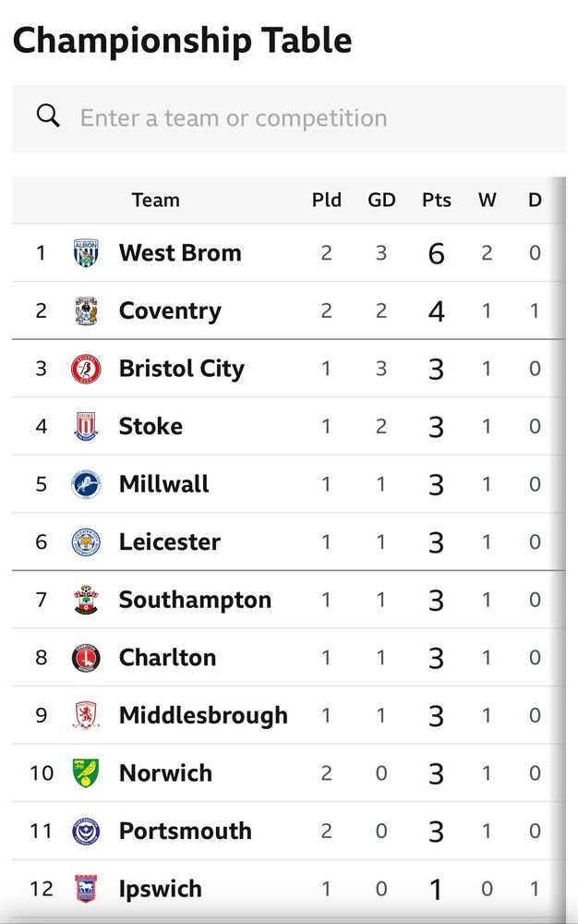Click the Charlton club badge

[86, 658]
